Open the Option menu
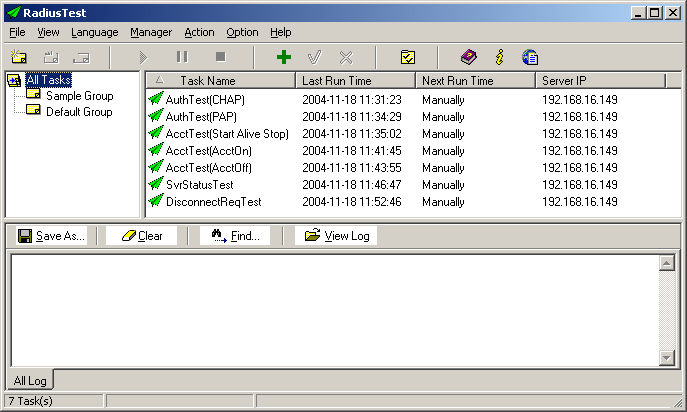 tap(242, 32)
